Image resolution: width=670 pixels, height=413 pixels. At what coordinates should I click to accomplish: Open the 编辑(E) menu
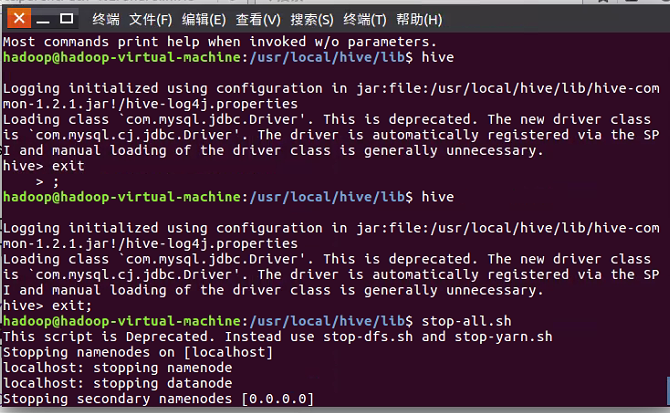point(203,20)
